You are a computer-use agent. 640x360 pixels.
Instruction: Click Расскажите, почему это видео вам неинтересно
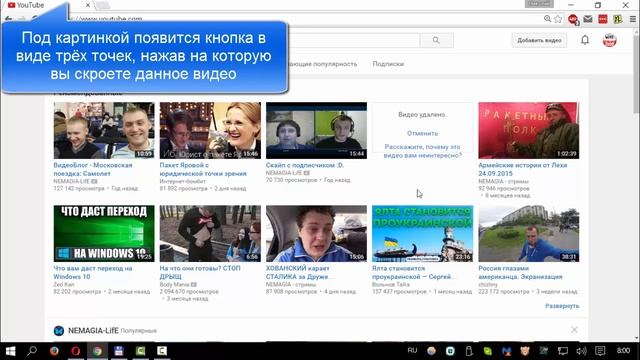(x=422, y=151)
